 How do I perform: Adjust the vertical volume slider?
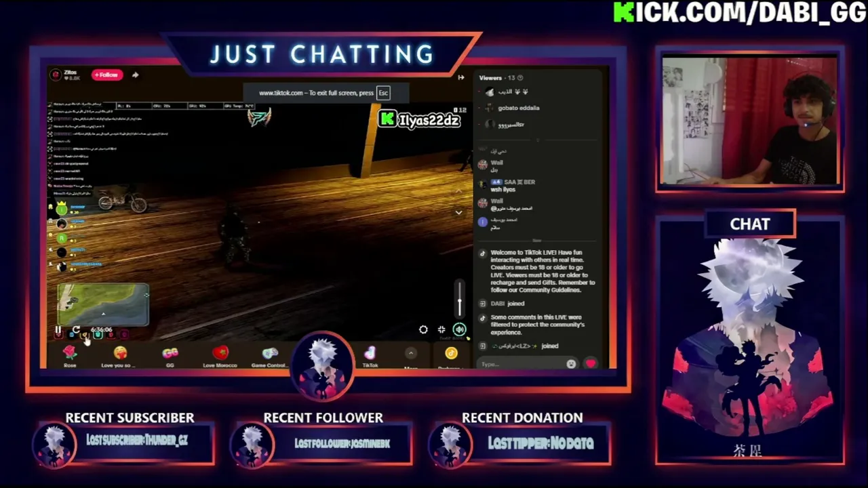(x=460, y=298)
